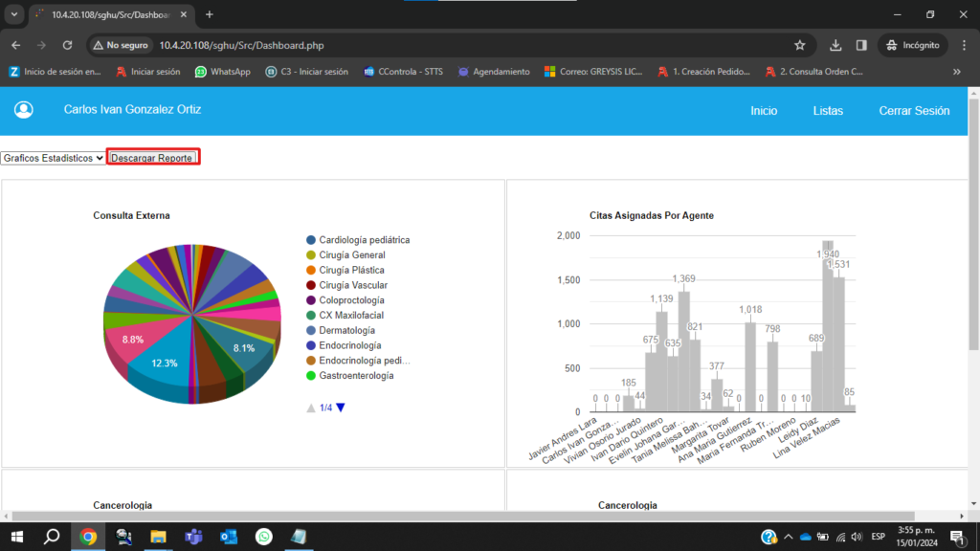Expand the hidden bookmarks overflow chevron
The height and width of the screenshot is (551, 980).
coord(956,71)
